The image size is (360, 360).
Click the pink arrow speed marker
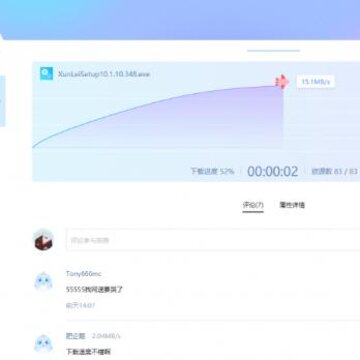[282, 82]
